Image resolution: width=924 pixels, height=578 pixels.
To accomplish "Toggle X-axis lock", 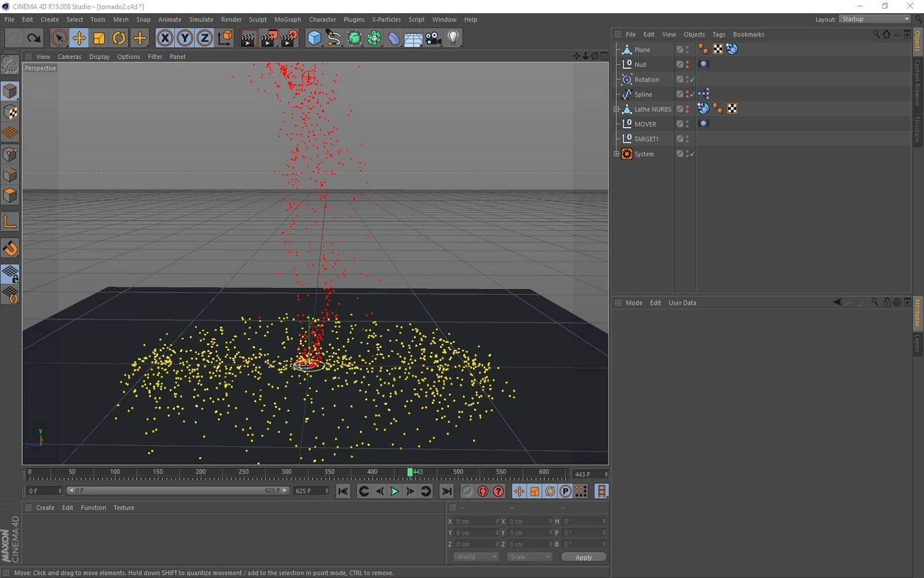I will pyautogui.click(x=165, y=38).
